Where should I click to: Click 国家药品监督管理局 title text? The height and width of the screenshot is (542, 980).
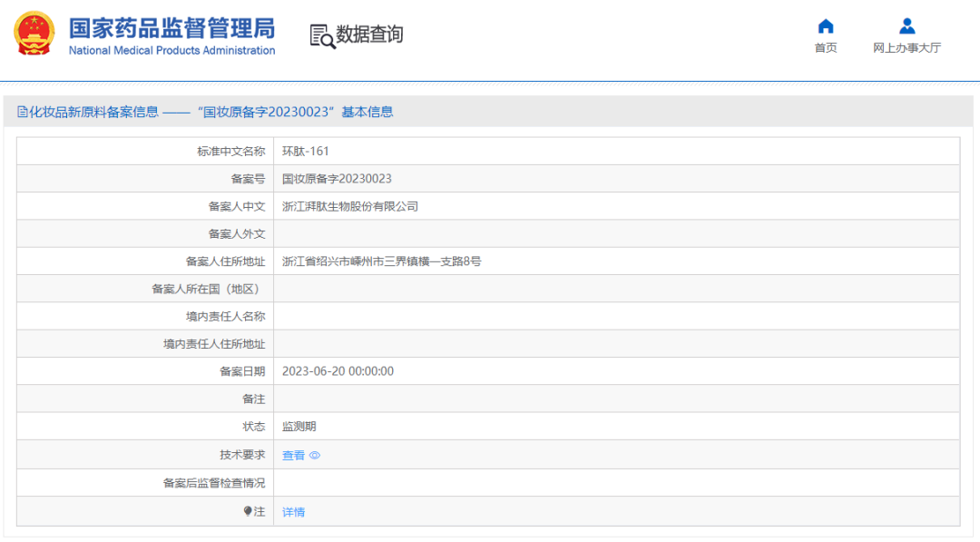point(171,28)
